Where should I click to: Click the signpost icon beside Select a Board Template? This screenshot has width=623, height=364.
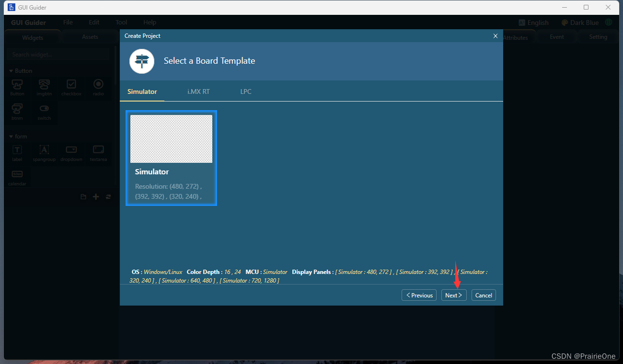pyautogui.click(x=142, y=61)
